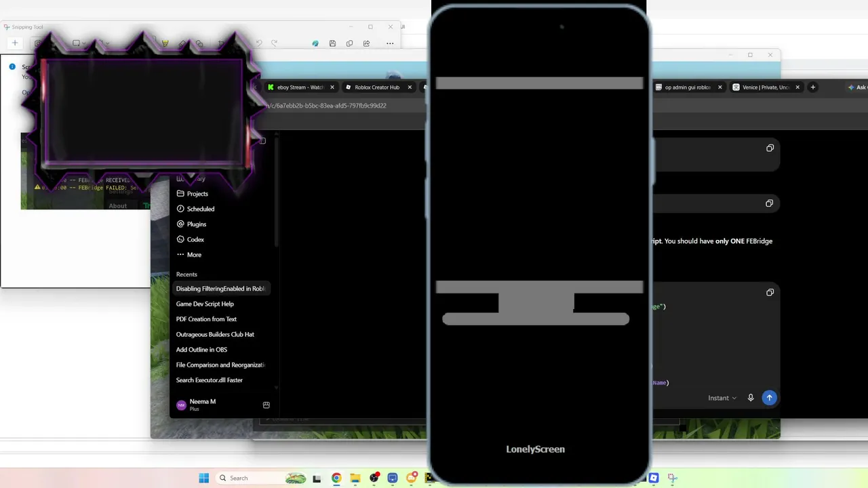Open OBS Studio from the taskbar
Viewport: 868px width, 488px height.
(374, 478)
